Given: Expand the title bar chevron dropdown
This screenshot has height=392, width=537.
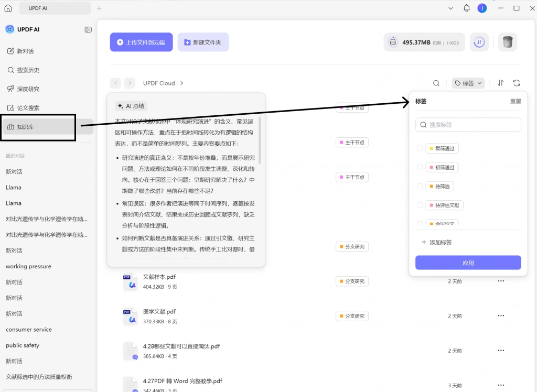Looking at the screenshot, I should [450, 8].
